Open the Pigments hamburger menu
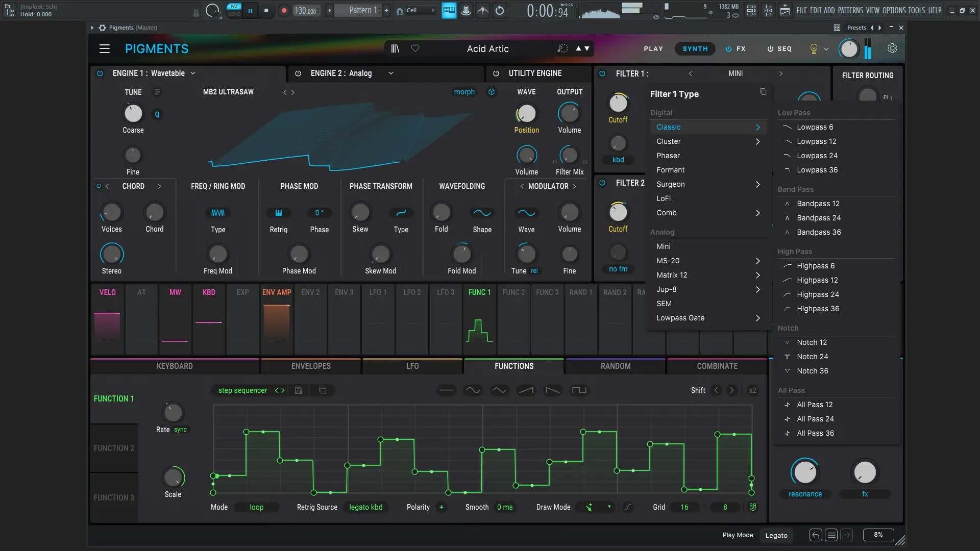 click(x=105, y=48)
